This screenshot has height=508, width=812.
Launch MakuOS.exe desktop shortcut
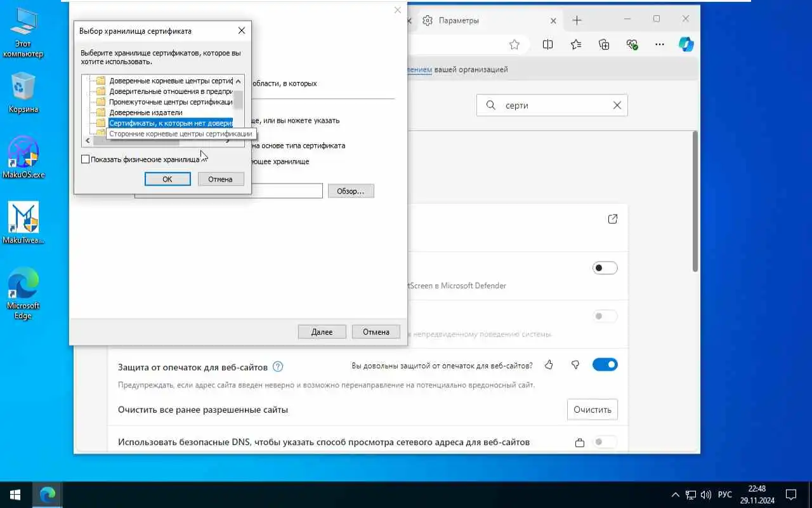click(23, 157)
